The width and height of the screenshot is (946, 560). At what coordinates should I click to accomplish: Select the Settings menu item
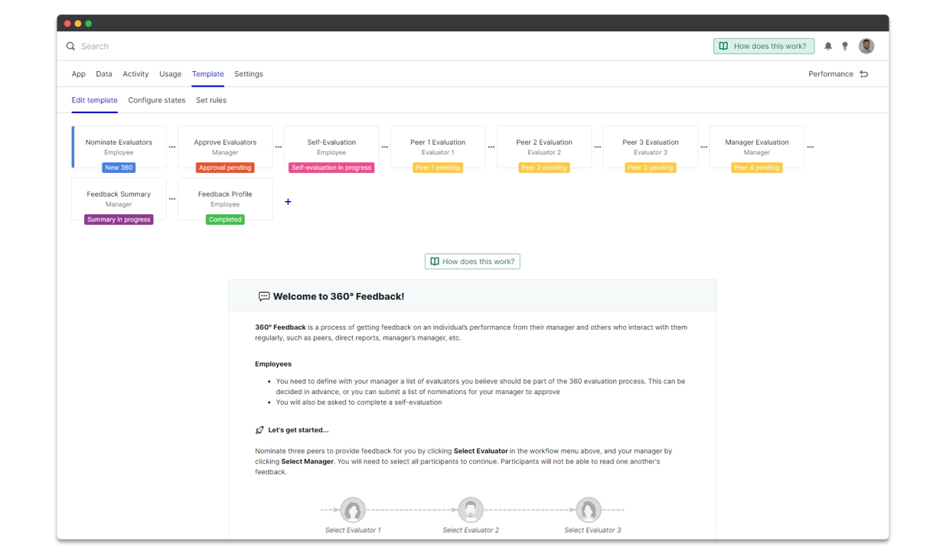coord(249,73)
